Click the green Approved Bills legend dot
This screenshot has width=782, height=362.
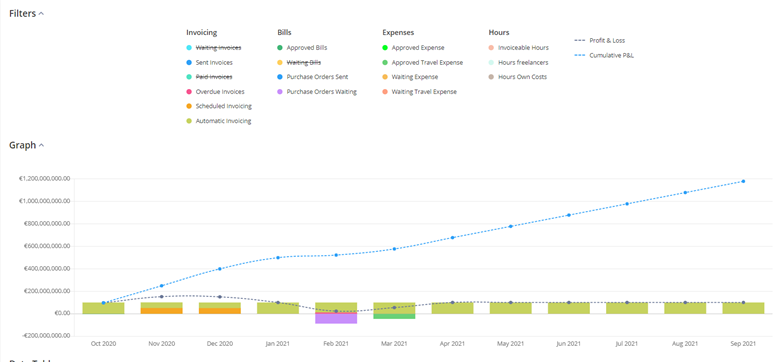click(280, 48)
